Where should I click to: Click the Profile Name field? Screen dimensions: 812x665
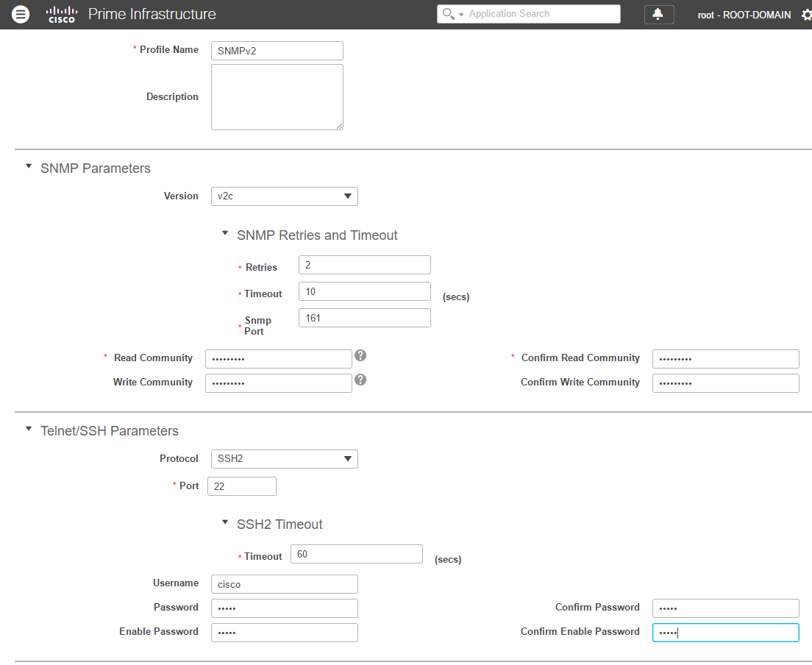tap(277, 51)
